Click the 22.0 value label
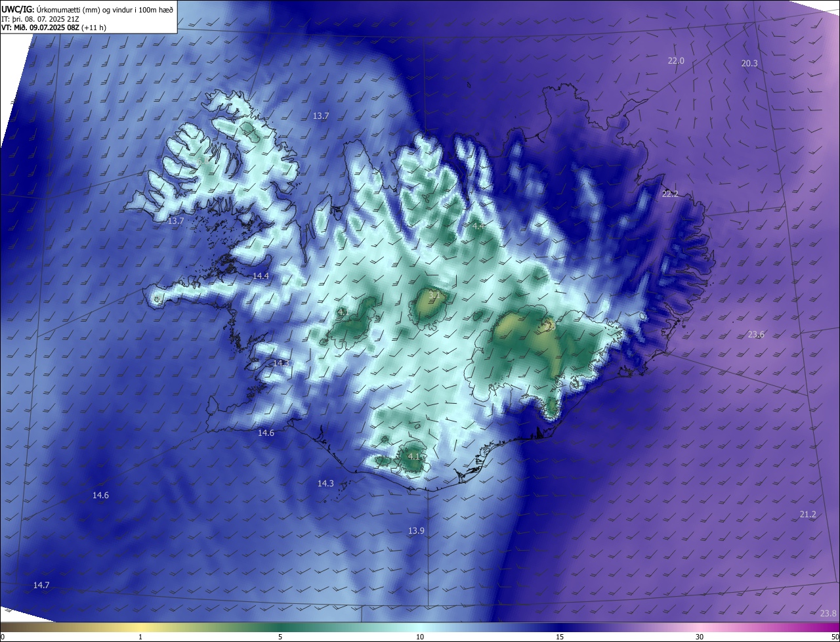 (x=676, y=60)
